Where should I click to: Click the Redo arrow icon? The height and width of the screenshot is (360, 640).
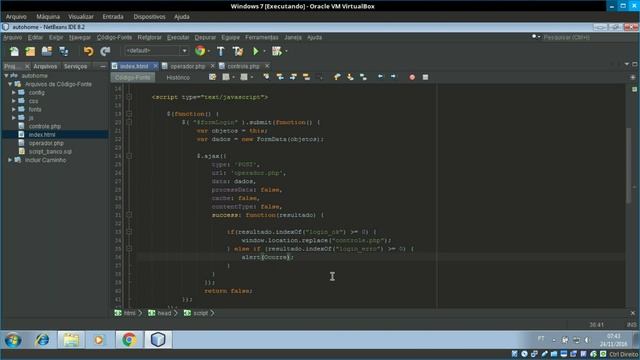tap(105, 51)
